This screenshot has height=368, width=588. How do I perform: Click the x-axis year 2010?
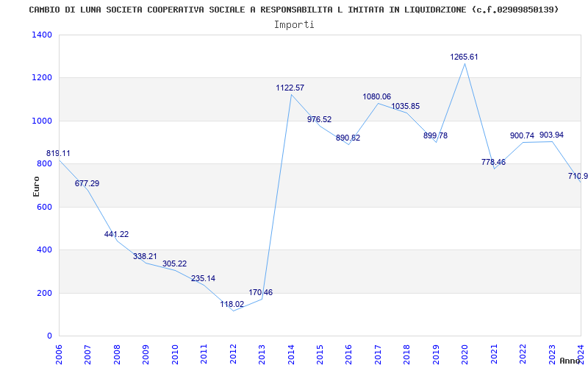tap(175, 355)
